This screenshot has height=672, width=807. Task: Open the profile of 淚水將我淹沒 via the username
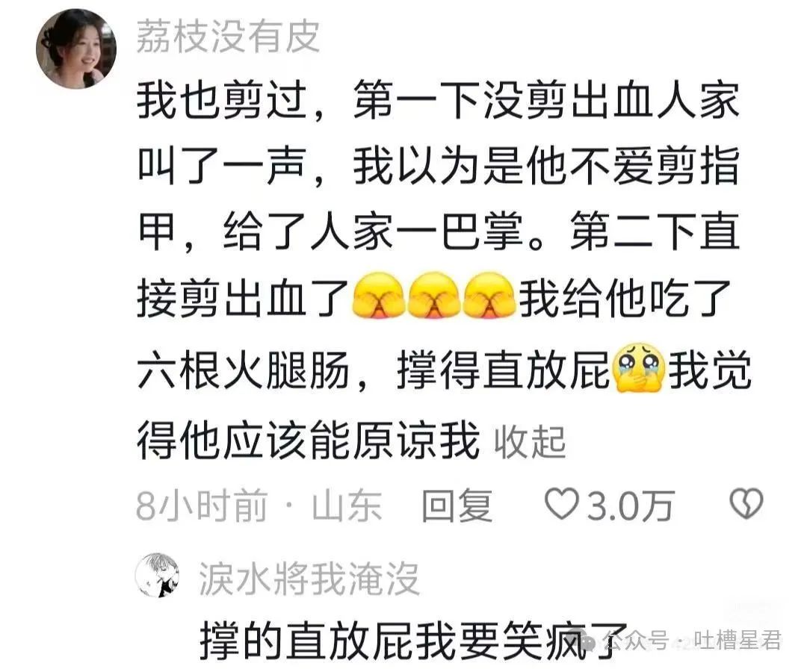click(x=309, y=579)
